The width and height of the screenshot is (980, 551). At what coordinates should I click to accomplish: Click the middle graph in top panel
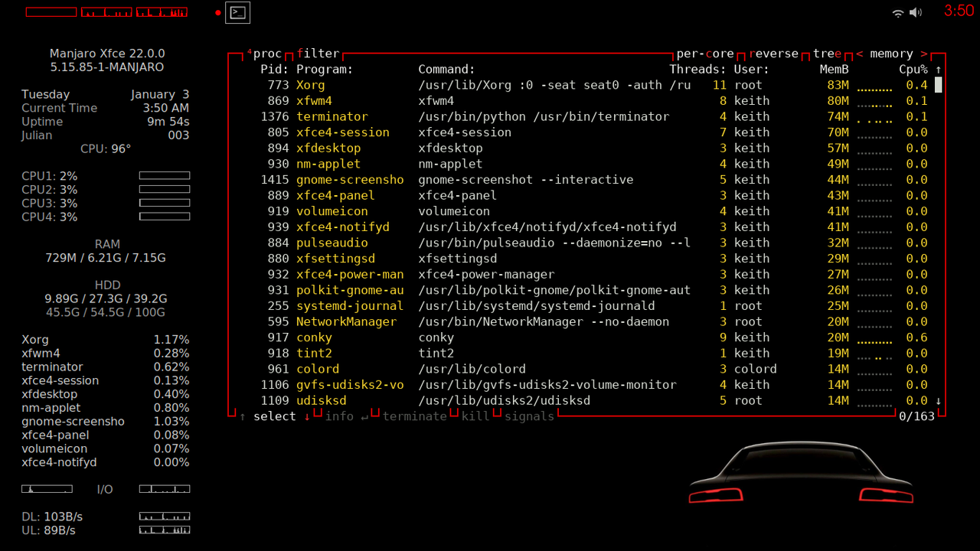[106, 12]
